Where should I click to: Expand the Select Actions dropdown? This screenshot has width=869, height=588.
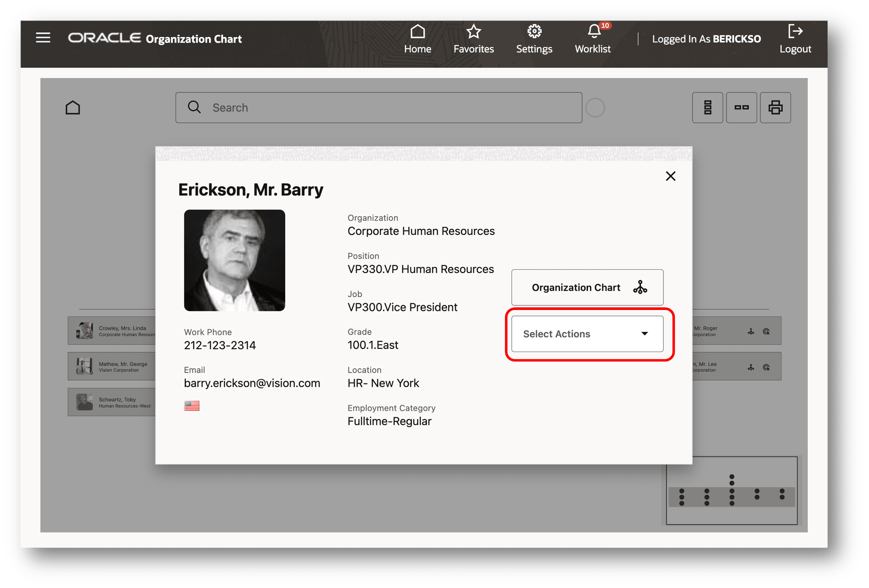click(x=587, y=334)
